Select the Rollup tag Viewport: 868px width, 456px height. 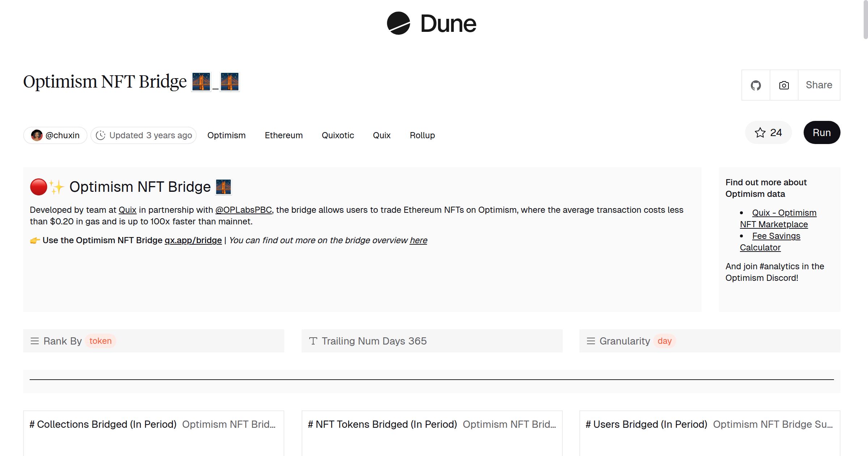tap(422, 135)
